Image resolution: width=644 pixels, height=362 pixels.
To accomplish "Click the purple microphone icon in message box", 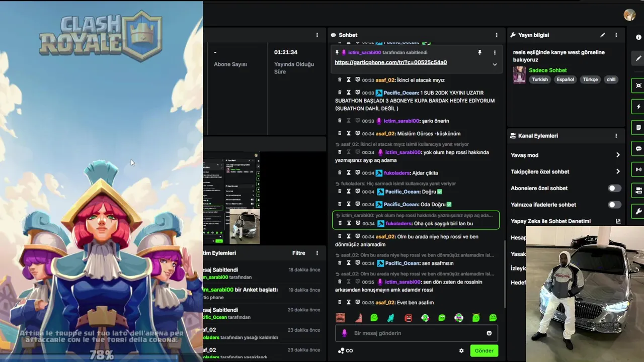I will tap(345, 333).
